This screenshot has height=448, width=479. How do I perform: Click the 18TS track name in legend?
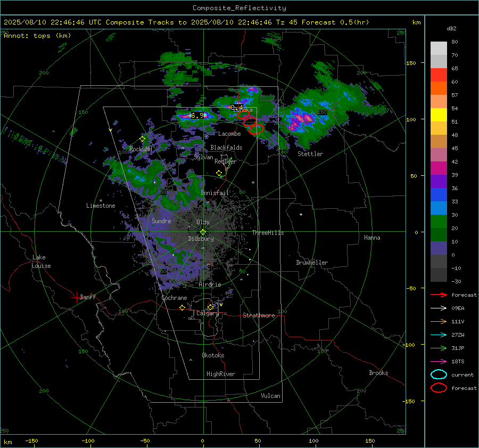tap(458, 362)
